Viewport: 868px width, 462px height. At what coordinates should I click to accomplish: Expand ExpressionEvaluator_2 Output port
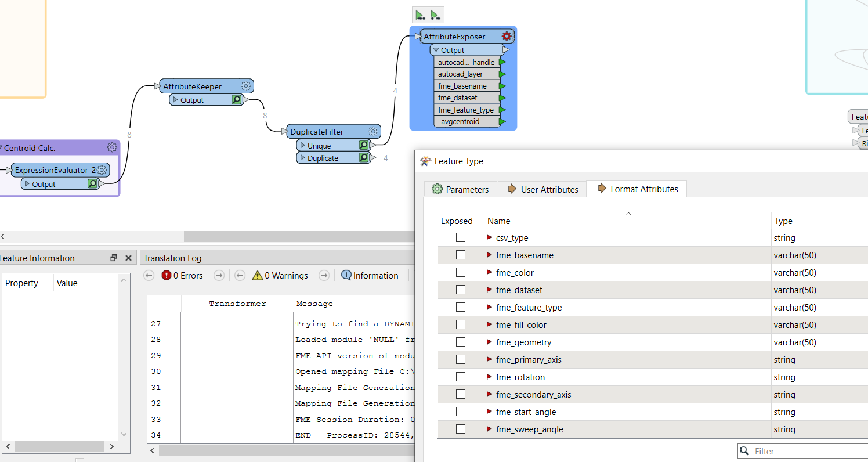[x=27, y=183]
